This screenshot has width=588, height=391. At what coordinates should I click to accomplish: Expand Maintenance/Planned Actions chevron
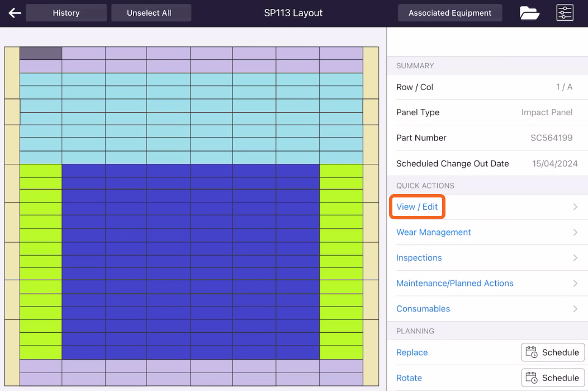[575, 283]
